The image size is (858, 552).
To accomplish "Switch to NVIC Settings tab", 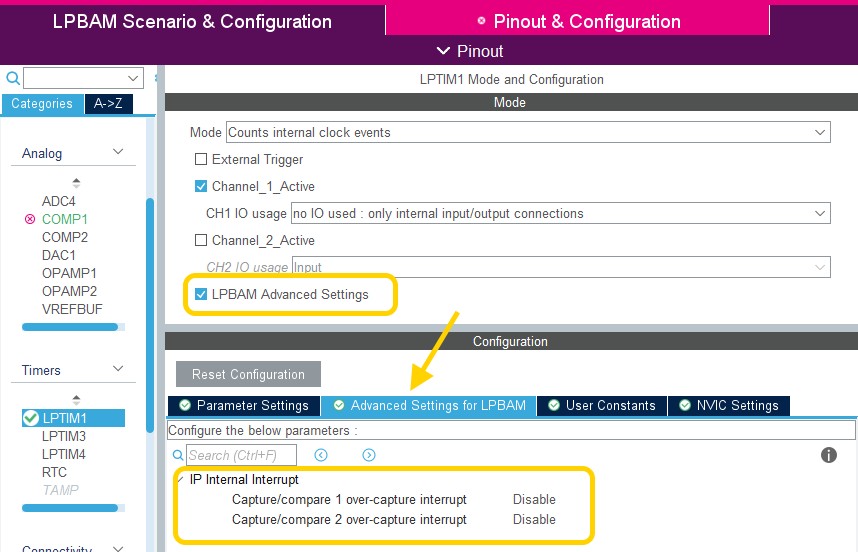I will (729, 405).
